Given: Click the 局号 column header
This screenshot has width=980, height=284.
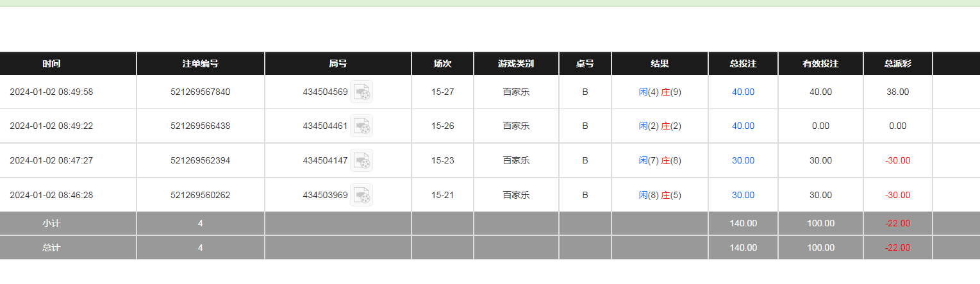Looking at the screenshot, I should 338,63.
